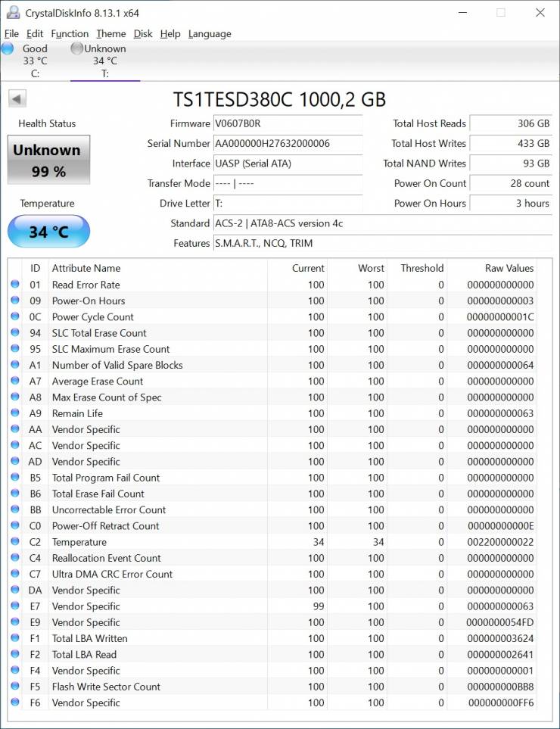Click the previous disk arrow button
Viewport: 560px width, 729px height.
click(17, 98)
